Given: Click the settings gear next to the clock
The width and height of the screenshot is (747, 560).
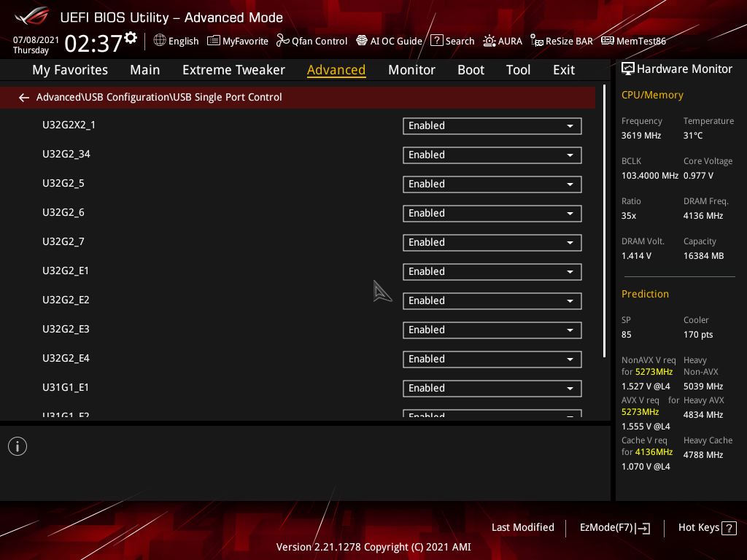Looking at the screenshot, I should pos(131,38).
